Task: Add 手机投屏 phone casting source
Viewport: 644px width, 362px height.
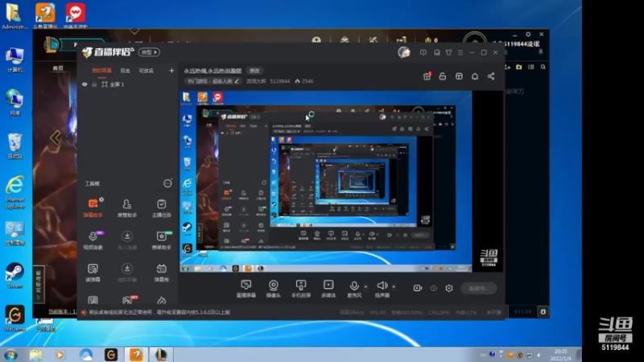Action: (x=301, y=289)
